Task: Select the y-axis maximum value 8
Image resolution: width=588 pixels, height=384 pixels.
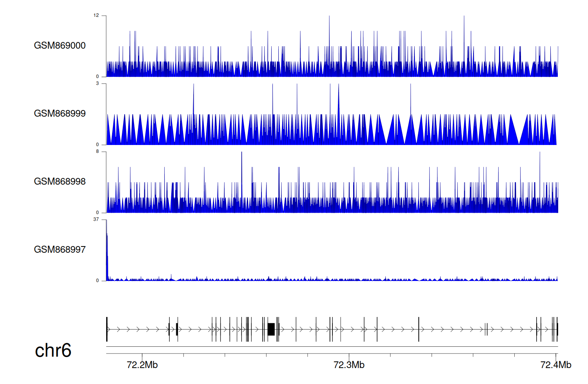Action: [98, 152]
